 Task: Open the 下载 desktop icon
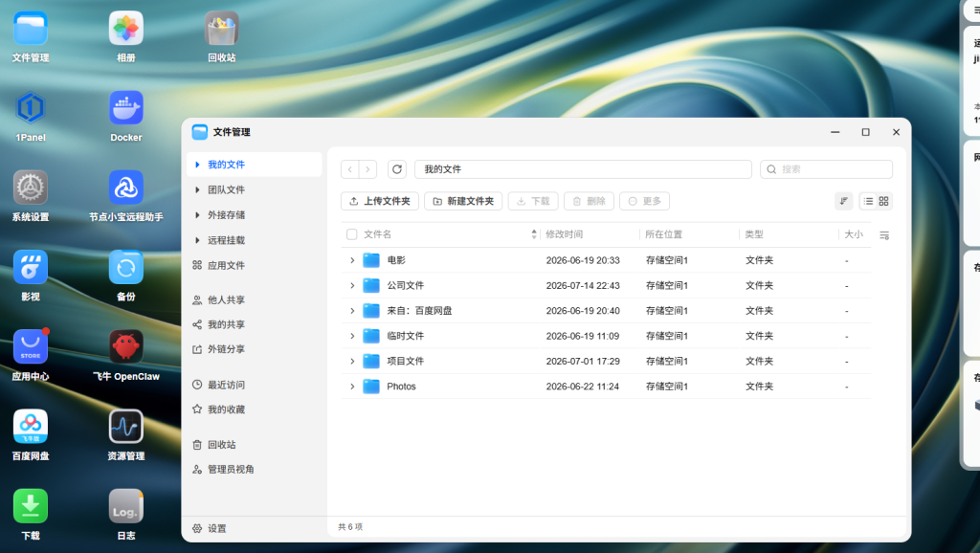coord(30,506)
